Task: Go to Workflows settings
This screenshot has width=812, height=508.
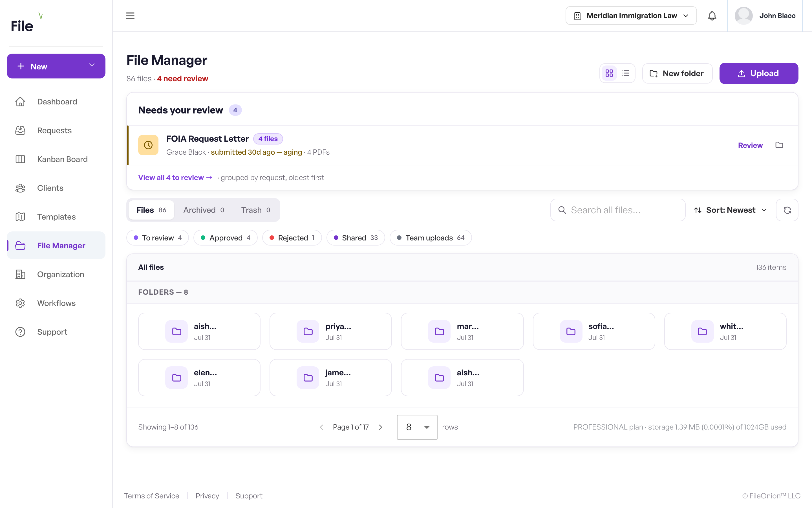Action: (x=56, y=303)
